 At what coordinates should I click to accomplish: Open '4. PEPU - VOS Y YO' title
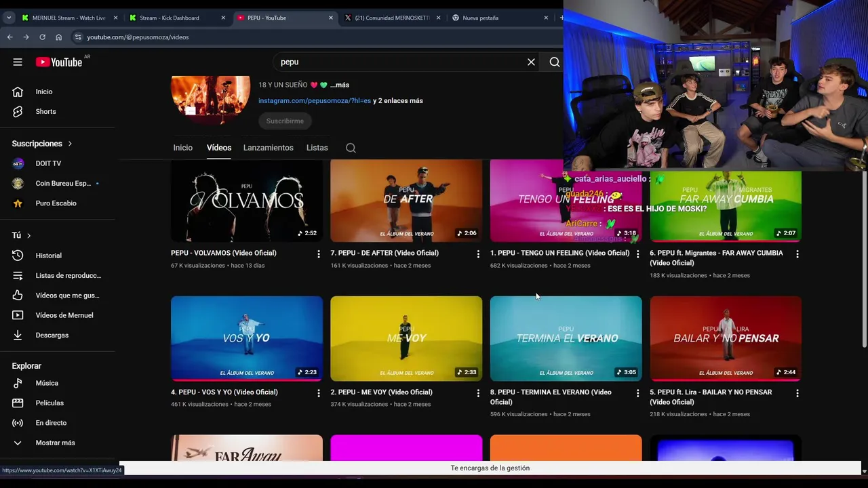click(224, 392)
